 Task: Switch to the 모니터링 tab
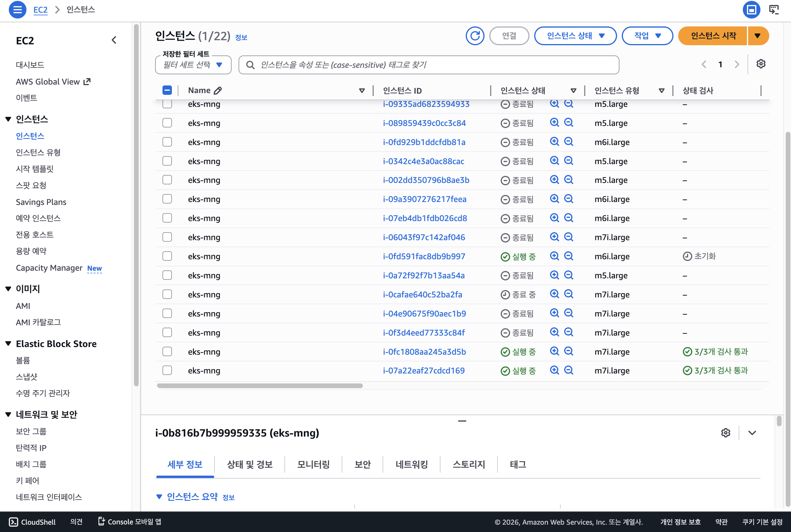(313, 464)
